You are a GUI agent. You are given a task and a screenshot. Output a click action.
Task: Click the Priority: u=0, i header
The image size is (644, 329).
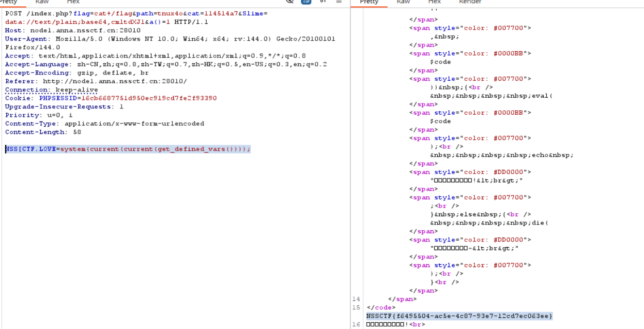click(x=39, y=115)
